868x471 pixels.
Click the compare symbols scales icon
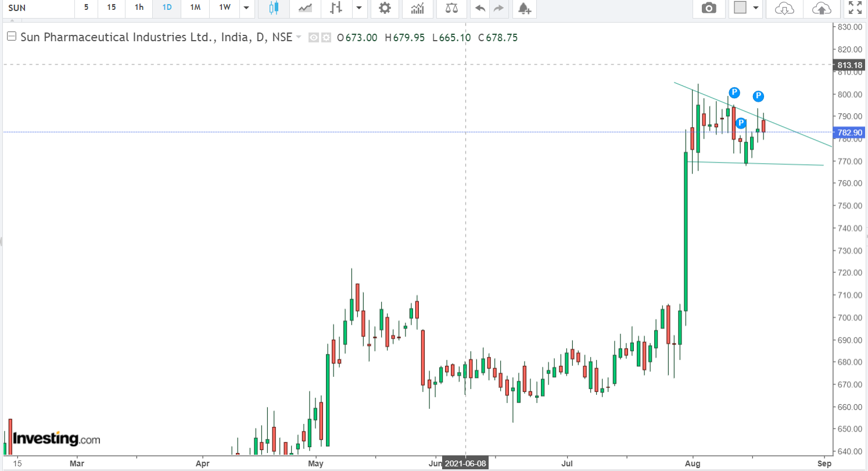click(451, 8)
